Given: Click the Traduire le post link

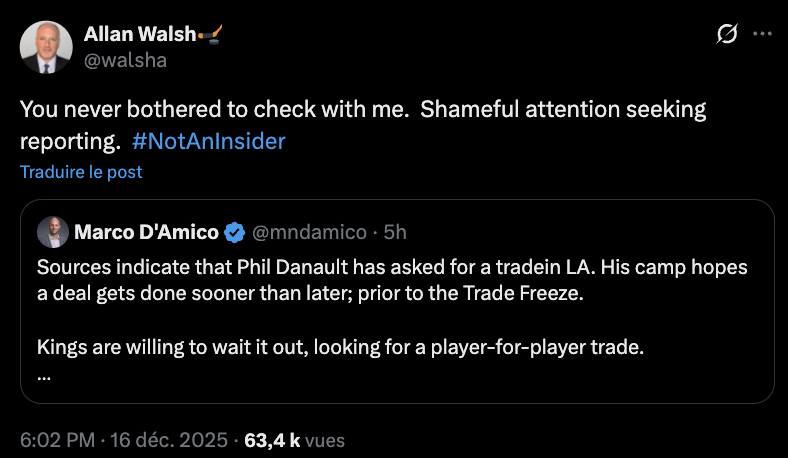Looking at the screenshot, I should (x=81, y=172).
